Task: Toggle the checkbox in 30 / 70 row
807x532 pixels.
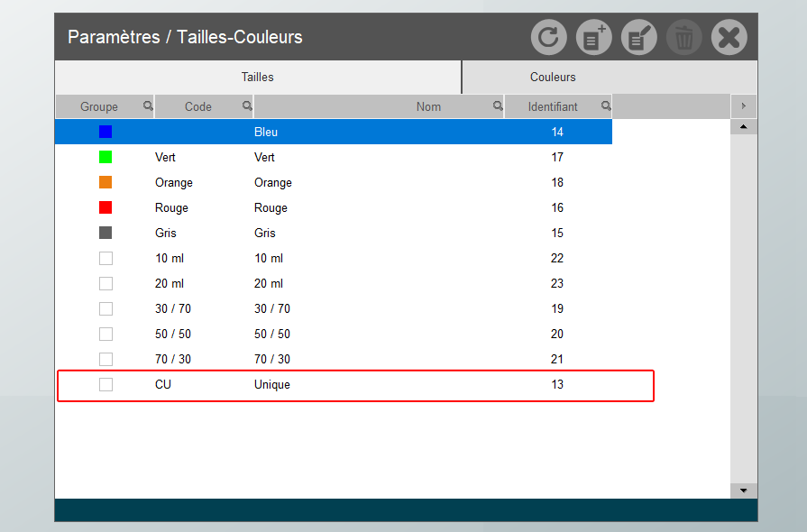Action: pos(106,308)
